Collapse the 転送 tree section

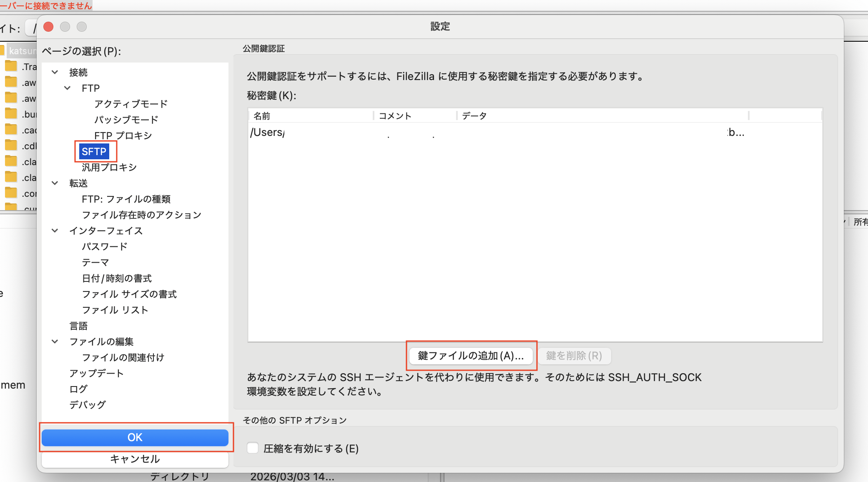(55, 183)
